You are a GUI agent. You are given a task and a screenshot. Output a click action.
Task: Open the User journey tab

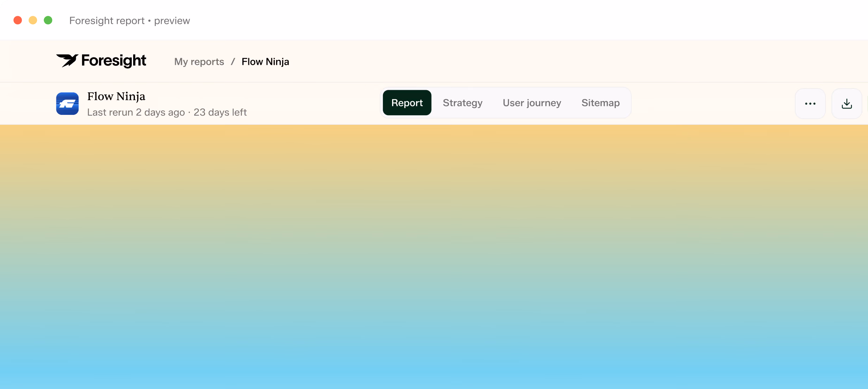[532, 103]
